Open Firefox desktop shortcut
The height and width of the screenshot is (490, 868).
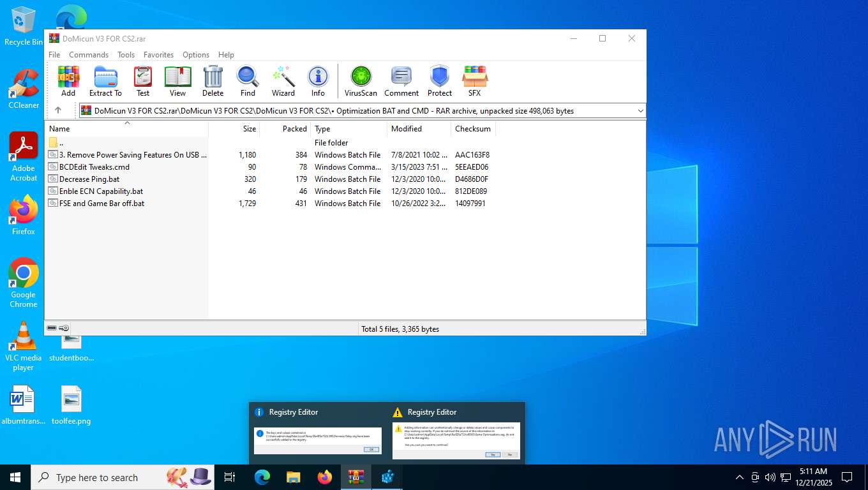coord(24,215)
